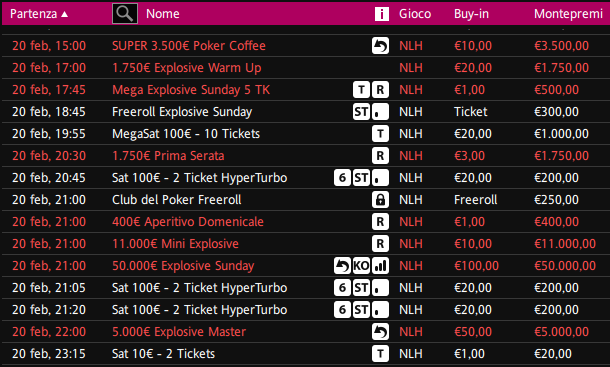Image resolution: width=610 pixels, height=367 pixels.
Task: Click lock icon on Club del Poker Freeroll
Action: pyautogui.click(x=380, y=200)
